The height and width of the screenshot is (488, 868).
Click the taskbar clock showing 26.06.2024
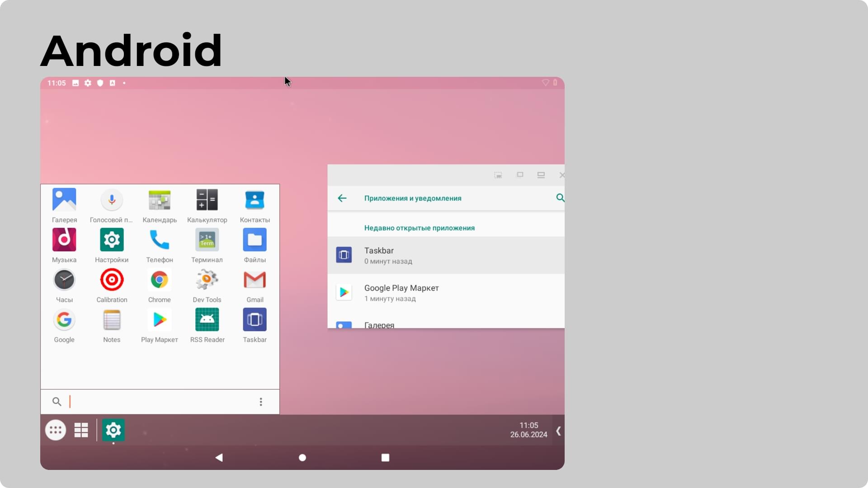pyautogui.click(x=528, y=430)
